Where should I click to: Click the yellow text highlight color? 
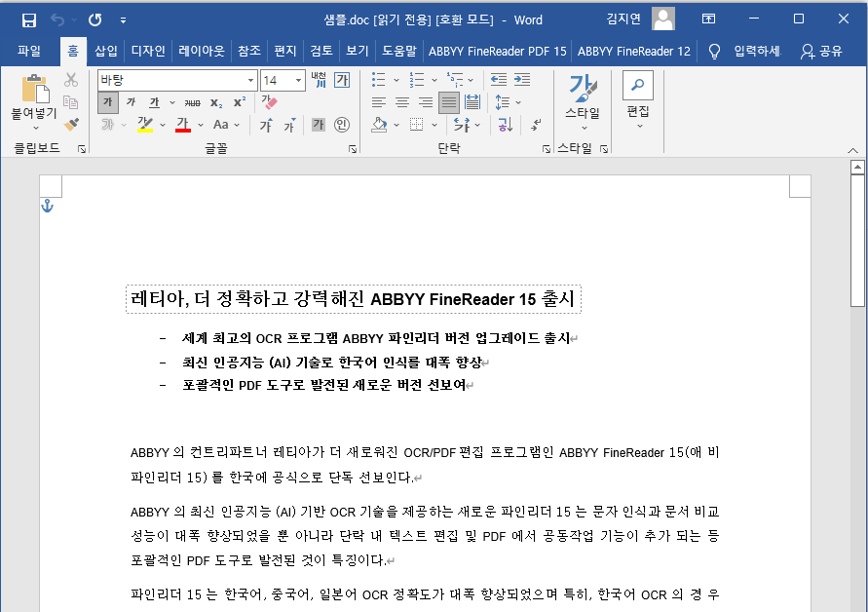[x=145, y=125]
